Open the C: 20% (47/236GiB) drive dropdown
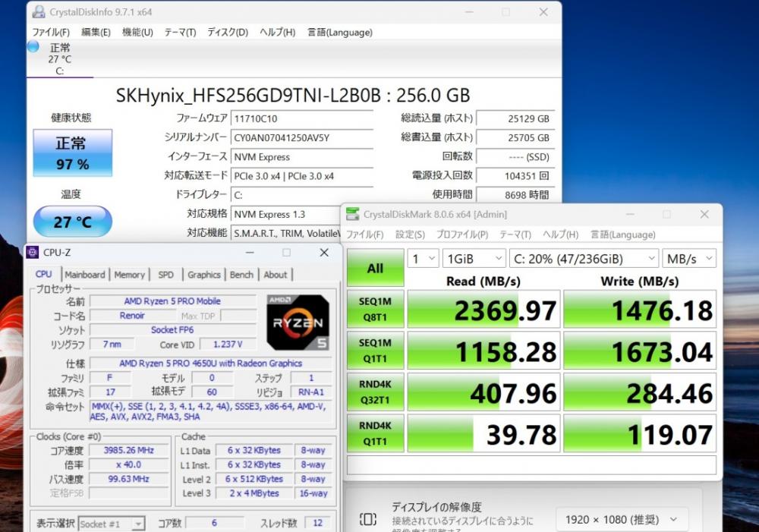The image size is (759, 532). (x=584, y=259)
